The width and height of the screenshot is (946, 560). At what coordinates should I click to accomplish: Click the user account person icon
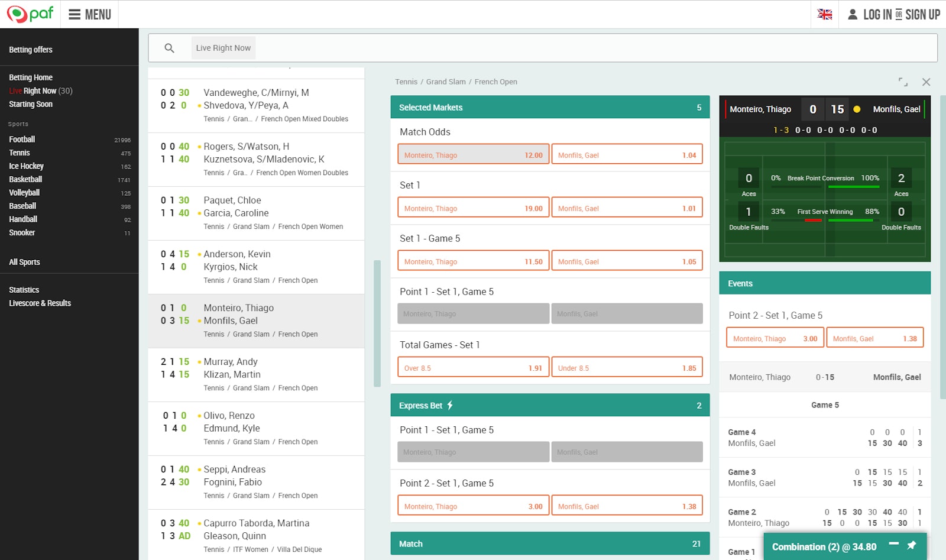[851, 14]
